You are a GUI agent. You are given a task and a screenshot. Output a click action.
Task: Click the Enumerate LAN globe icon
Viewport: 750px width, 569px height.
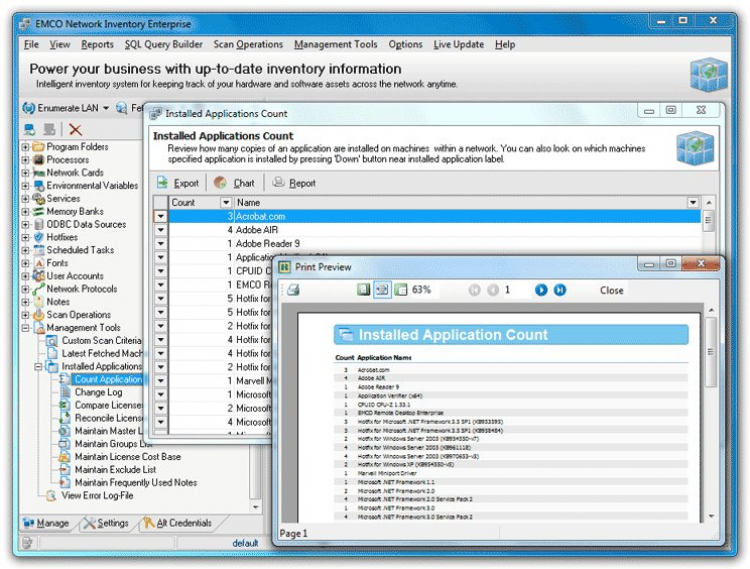coord(29,108)
